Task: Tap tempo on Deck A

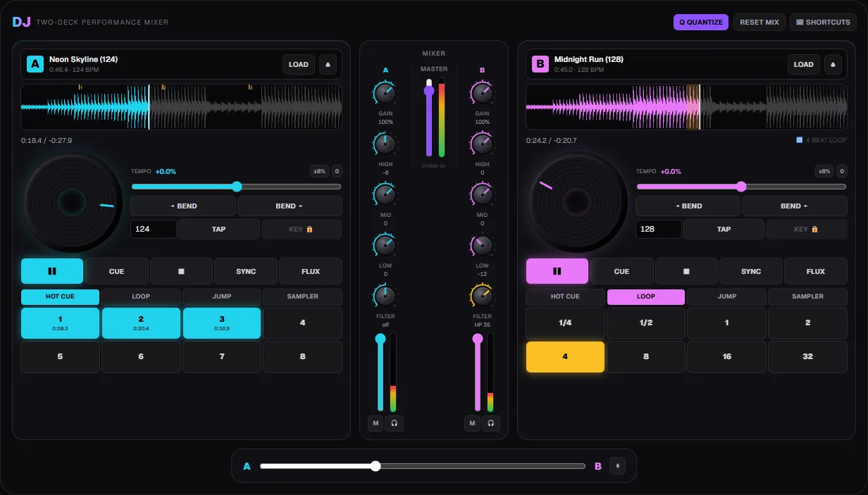Action: click(x=219, y=229)
